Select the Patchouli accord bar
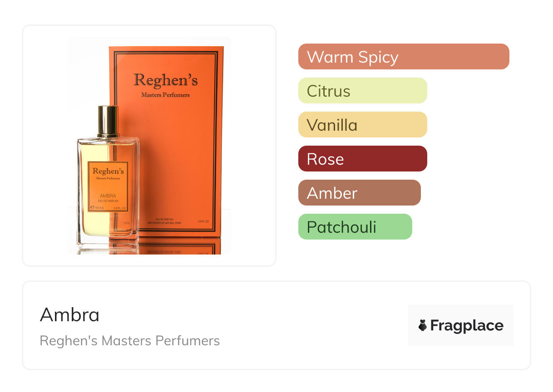The image size is (553, 392). point(355,227)
